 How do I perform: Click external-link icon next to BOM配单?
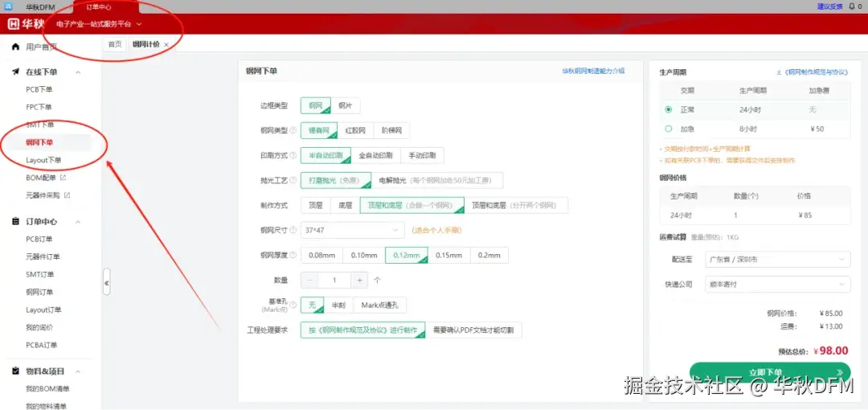tap(63, 178)
